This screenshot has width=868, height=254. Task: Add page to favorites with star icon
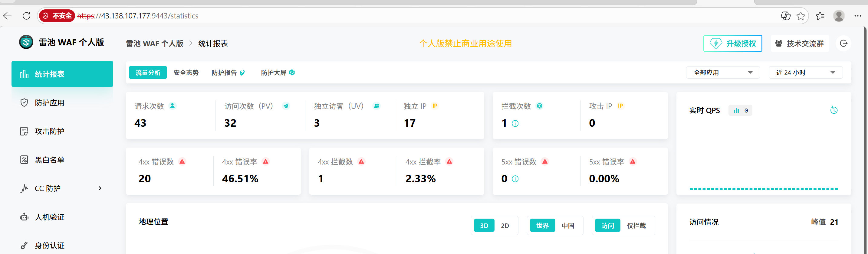(x=801, y=16)
